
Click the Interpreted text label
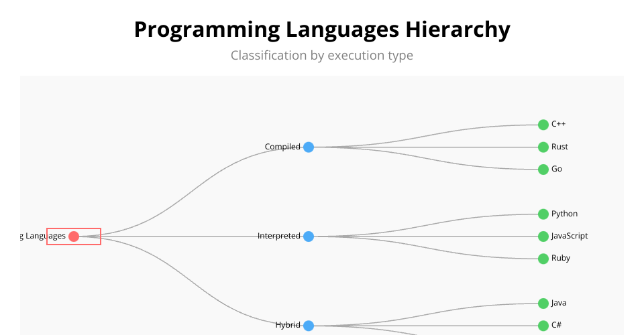[278, 236]
